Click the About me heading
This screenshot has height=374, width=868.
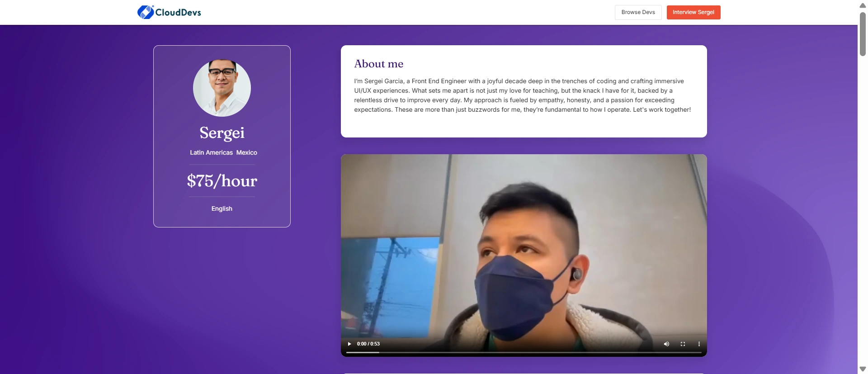379,64
